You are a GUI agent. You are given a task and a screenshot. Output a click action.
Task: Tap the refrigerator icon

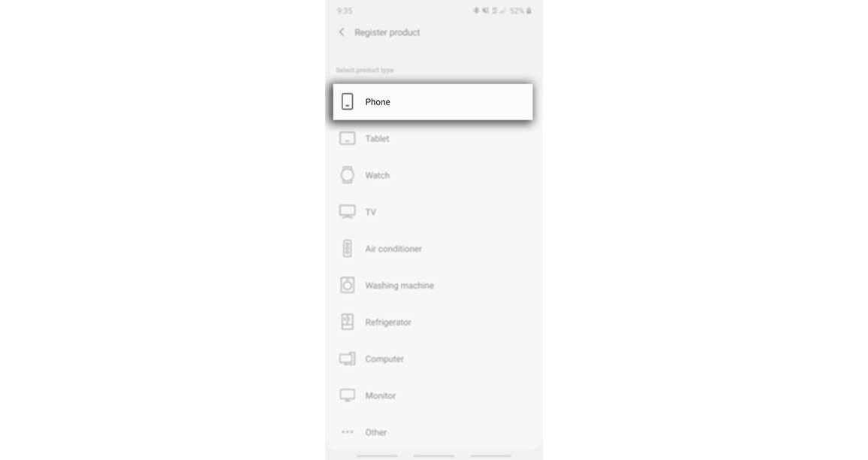point(347,322)
